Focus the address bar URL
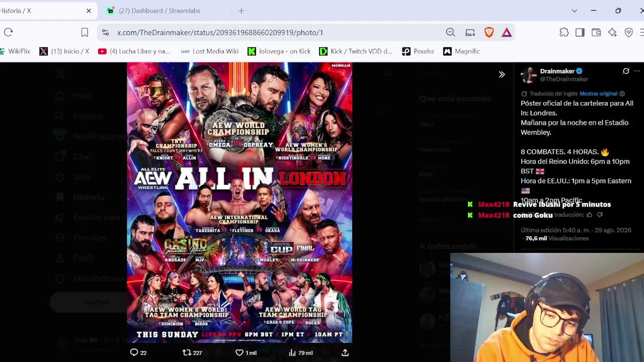Screen dimensions: 644x362 (220, 32)
